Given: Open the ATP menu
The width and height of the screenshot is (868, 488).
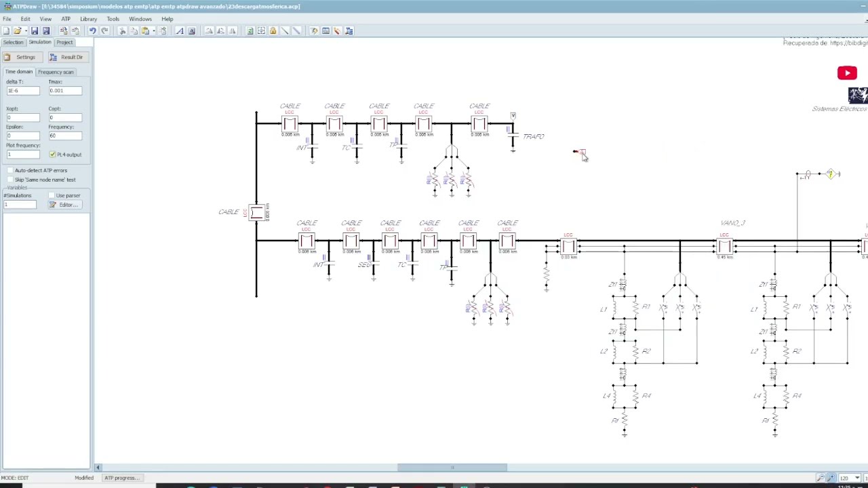Looking at the screenshot, I should click(x=66, y=19).
